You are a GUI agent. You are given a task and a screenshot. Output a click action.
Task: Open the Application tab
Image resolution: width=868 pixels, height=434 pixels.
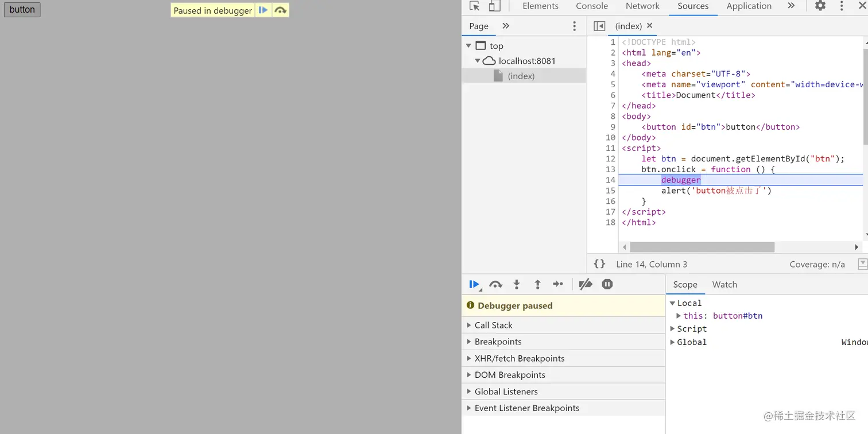(x=749, y=6)
